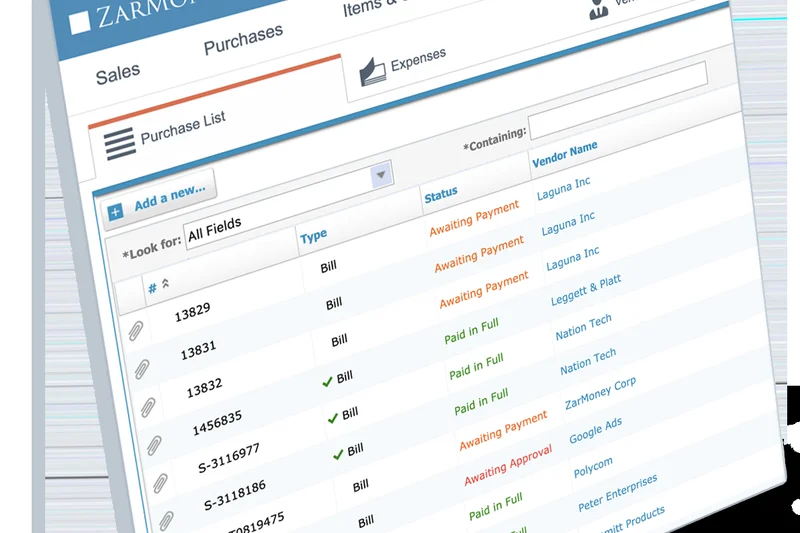This screenshot has width=800, height=533.
Task: Open the Purchases tab
Action: tap(243, 40)
